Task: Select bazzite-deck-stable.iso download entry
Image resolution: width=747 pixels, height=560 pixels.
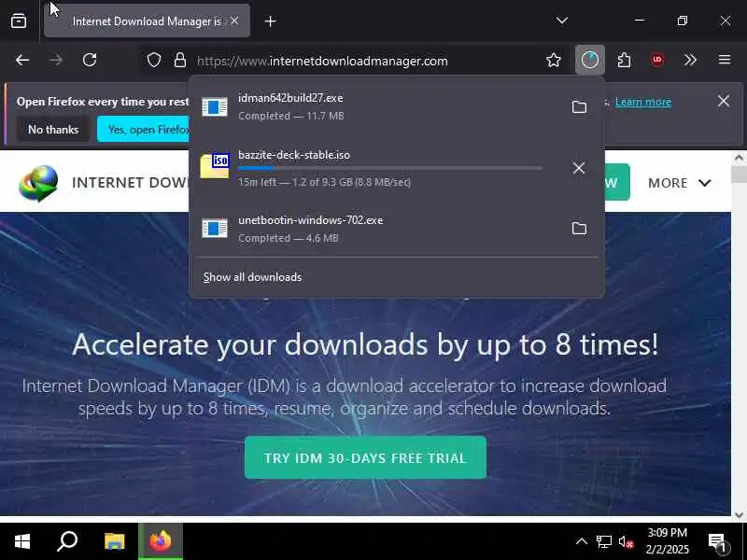Action: [x=375, y=168]
